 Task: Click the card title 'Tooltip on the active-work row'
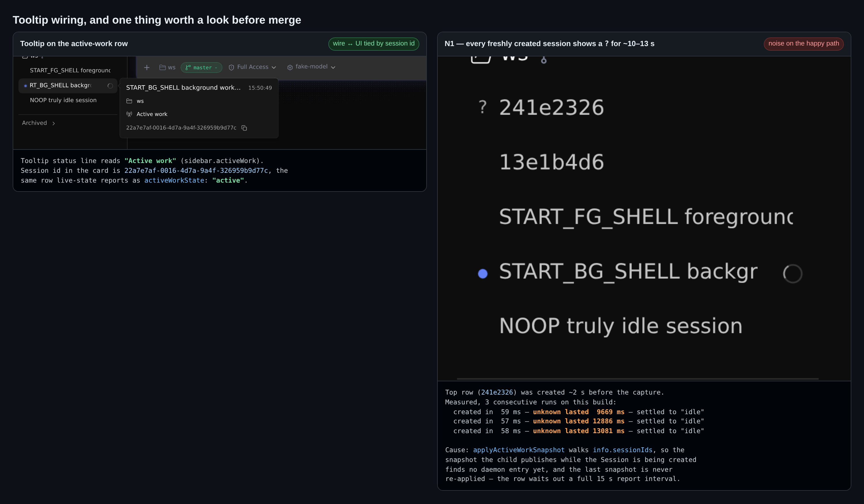tap(74, 43)
